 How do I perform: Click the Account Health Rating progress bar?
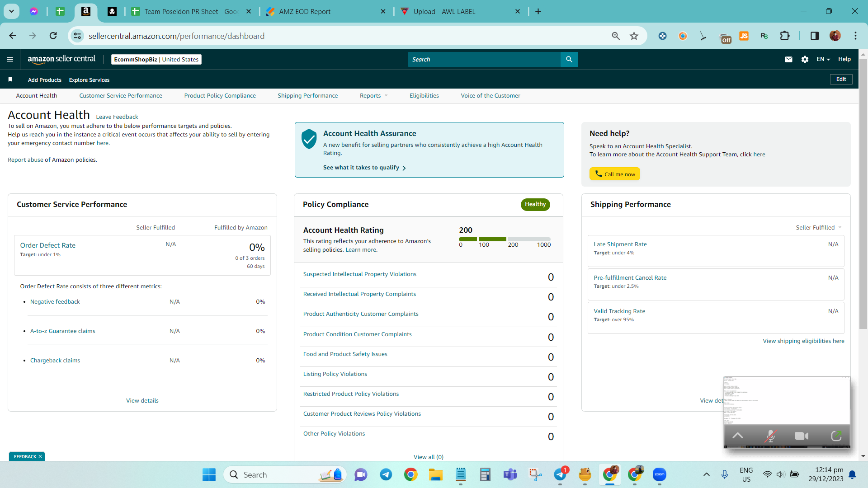[x=505, y=239]
